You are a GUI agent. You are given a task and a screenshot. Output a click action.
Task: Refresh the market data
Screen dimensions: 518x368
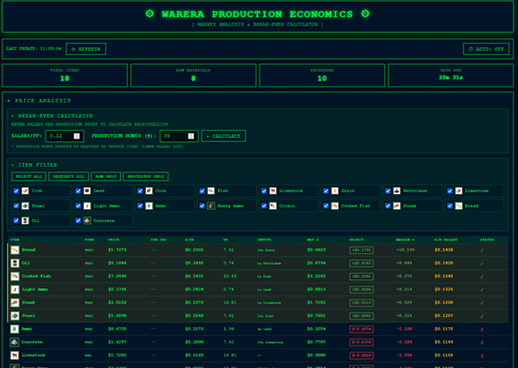[86, 49]
